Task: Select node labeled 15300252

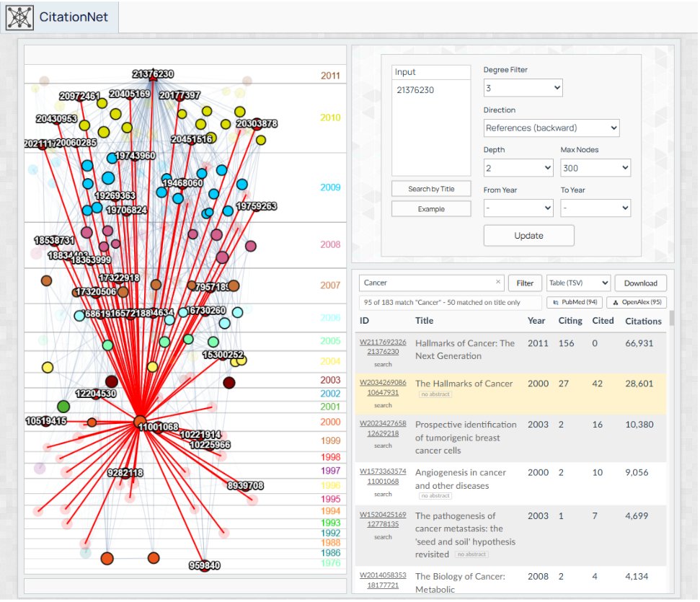Action: point(223,355)
